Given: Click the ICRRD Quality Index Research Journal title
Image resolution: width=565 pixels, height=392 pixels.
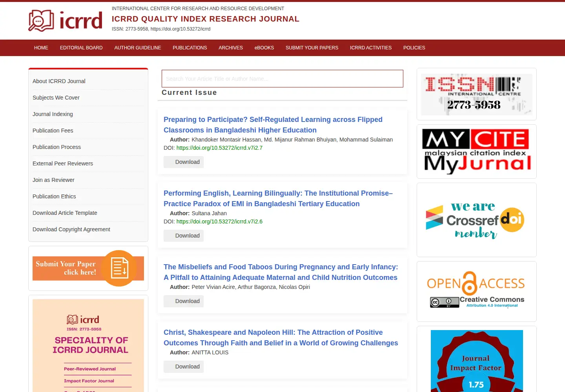Looking at the screenshot, I should tap(206, 19).
